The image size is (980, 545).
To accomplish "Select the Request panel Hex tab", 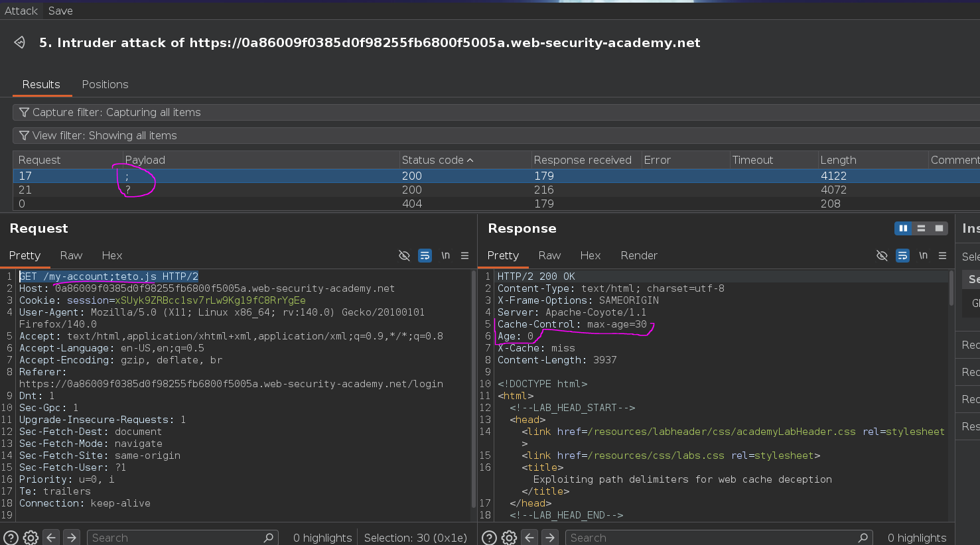I will pyautogui.click(x=112, y=255).
